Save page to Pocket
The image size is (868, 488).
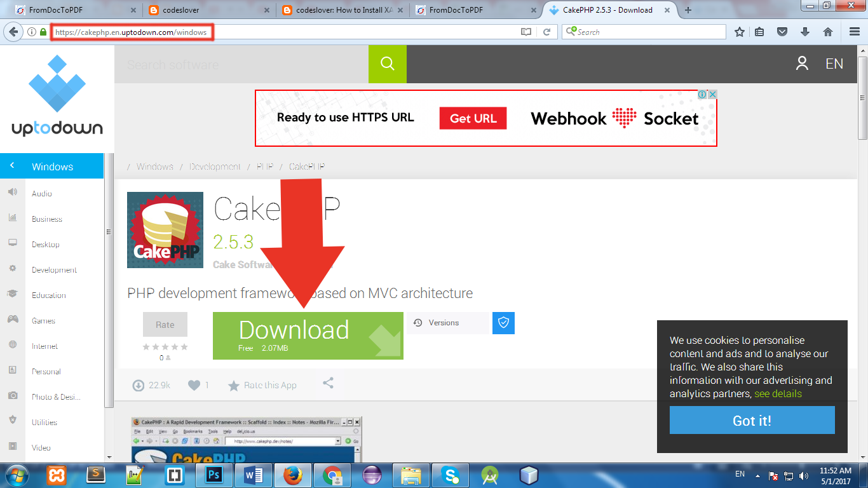[x=783, y=32]
